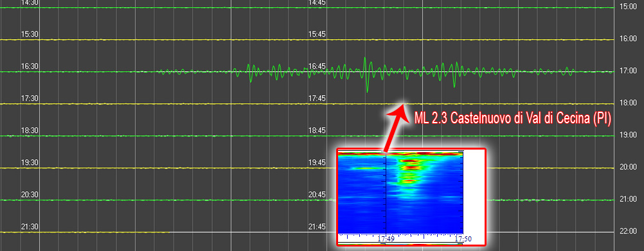Image resolution: width=644 pixels, height=251 pixels.
Task: Click the 19:30 time label
Action: tap(30, 163)
